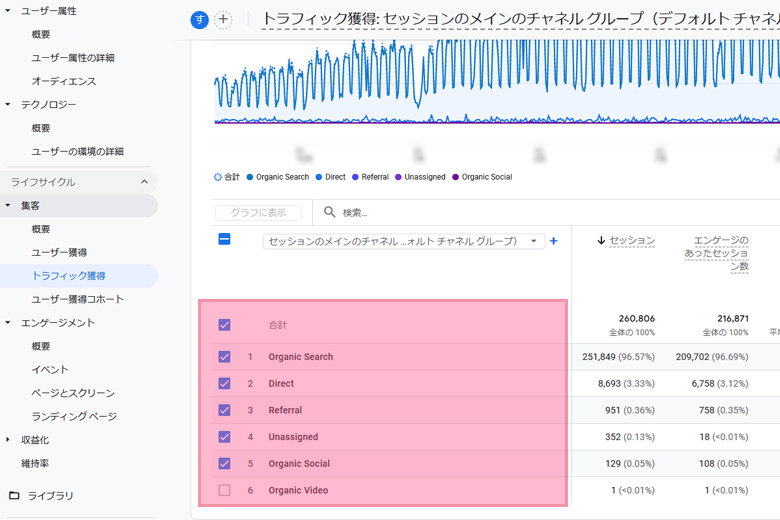Image resolution: width=780 pixels, height=520 pixels.
Task: Collapse the 集客 tree arrow
Action: click(x=7, y=205)
